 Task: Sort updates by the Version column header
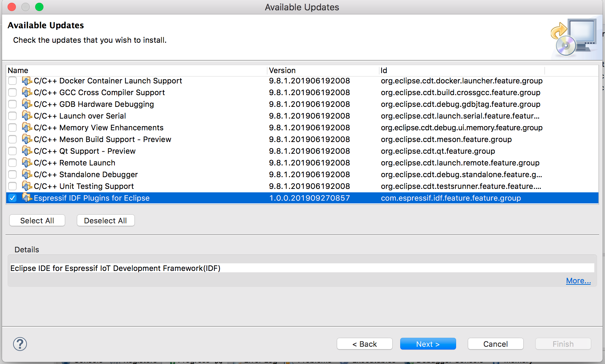click(x=282, y=70)
